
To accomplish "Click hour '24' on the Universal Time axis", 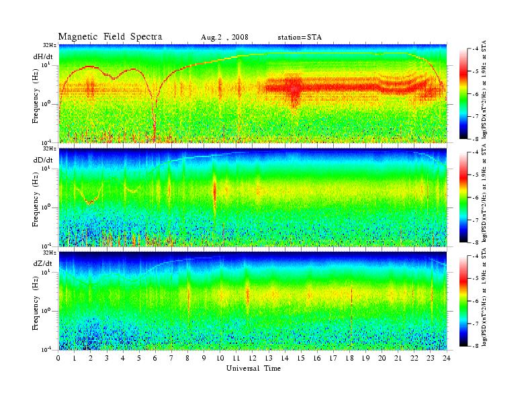I will tap(447, 358).
